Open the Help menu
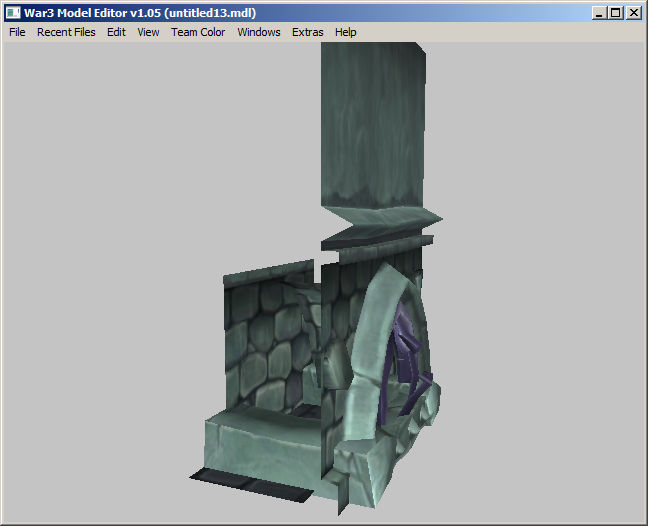Screen dimensions: 648x526 pyautogui.click(x=345, y=32)
